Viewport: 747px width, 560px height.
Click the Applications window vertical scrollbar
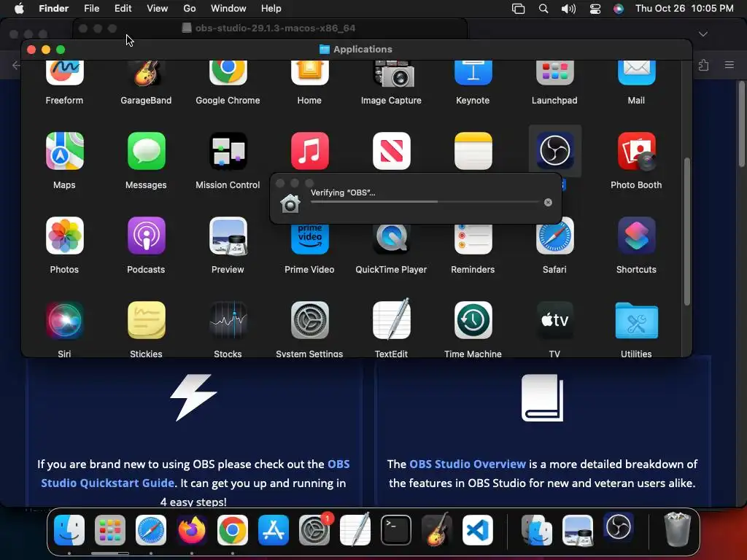click(x=686, y=231)
